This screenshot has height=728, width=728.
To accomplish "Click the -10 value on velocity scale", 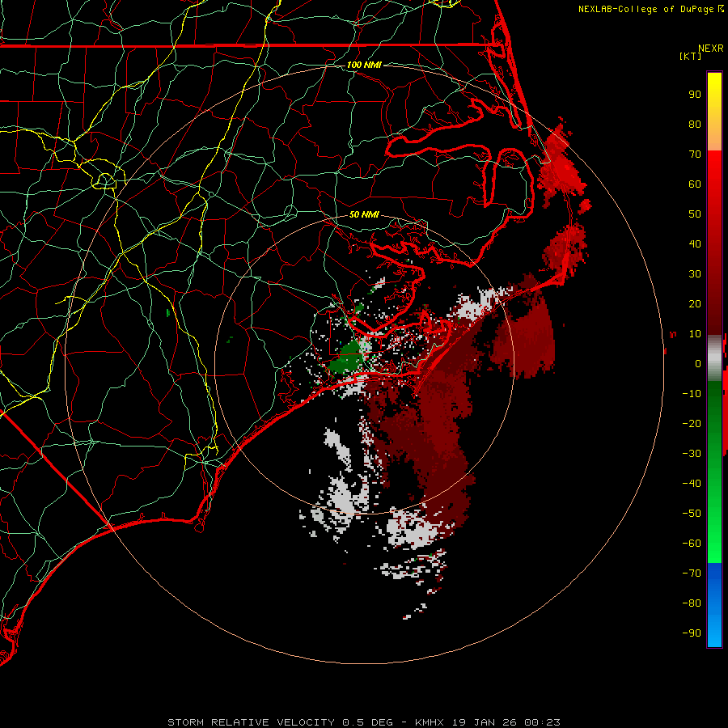I will (692, 394).
